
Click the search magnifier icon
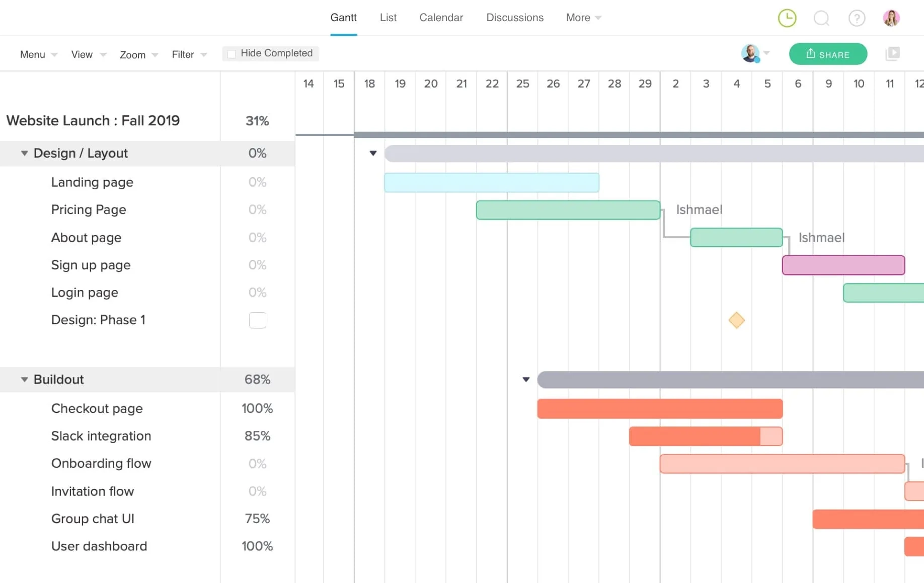[x=821, y=18]
